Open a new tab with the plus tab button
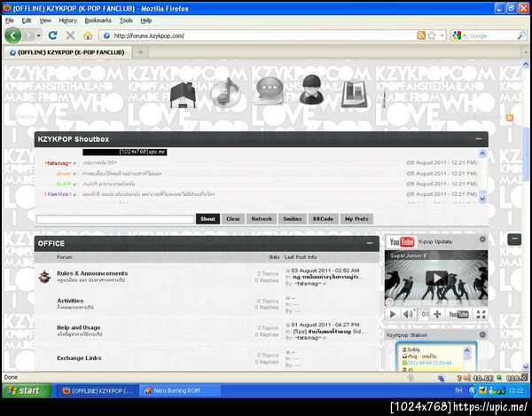 pyautogui.click(x=140, y=52)
